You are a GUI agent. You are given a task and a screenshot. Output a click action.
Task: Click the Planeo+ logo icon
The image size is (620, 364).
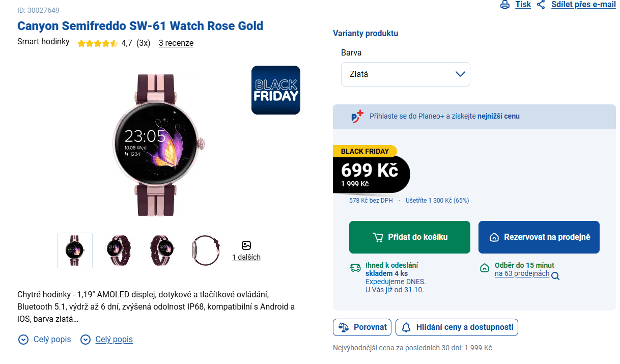click(x=357, y=116)
